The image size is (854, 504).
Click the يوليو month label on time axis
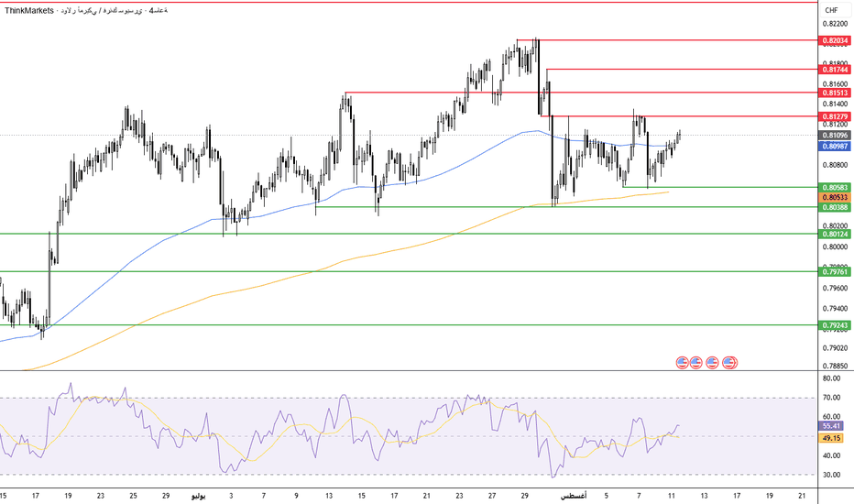point(198,496)
